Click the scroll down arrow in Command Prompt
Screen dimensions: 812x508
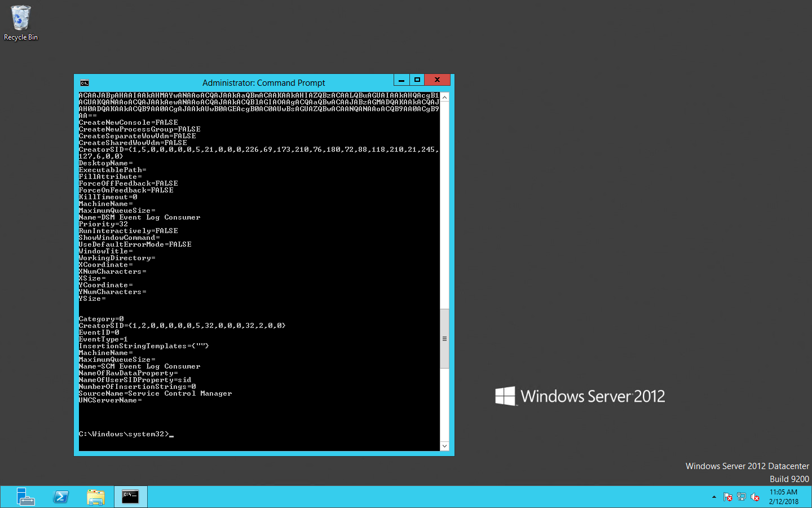(444, 446)
